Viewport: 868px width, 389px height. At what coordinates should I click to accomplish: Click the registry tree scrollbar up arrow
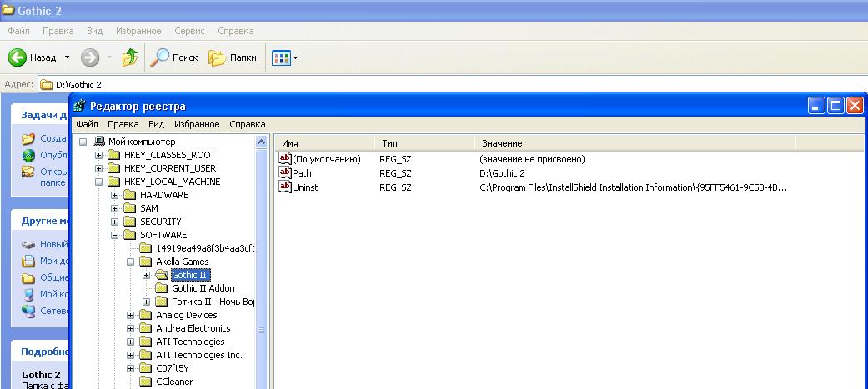point(262,142)
